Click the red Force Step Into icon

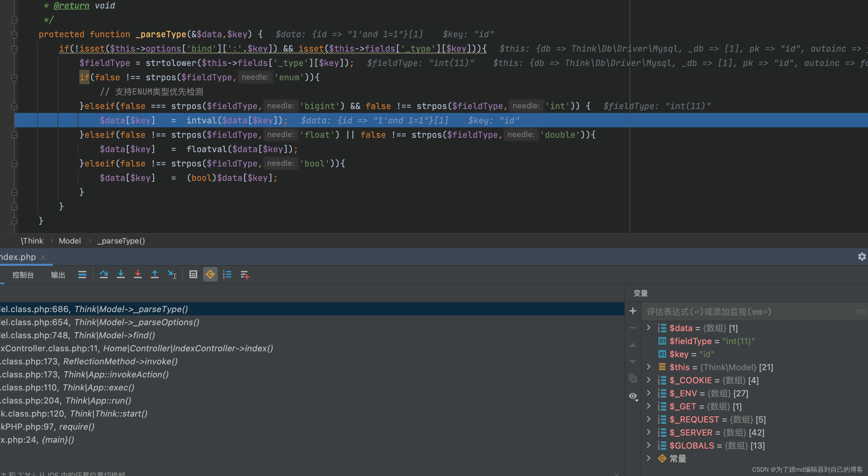point(137,275)
